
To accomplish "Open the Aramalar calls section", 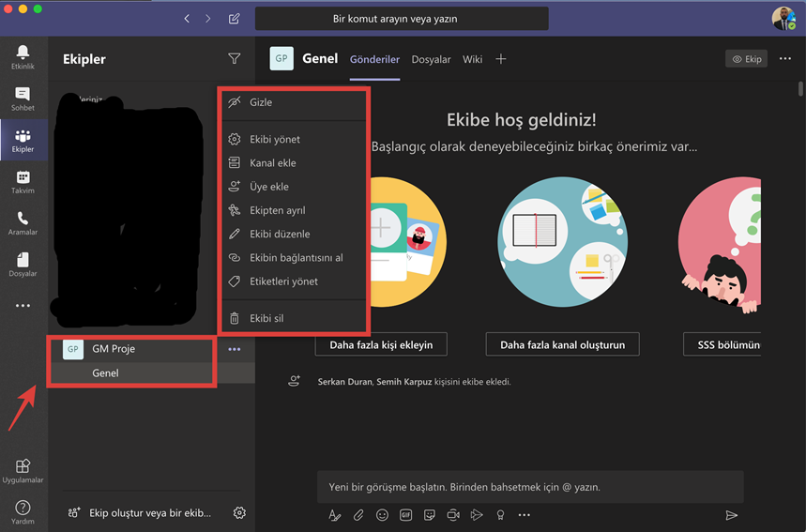I will [x=23, y=223].
